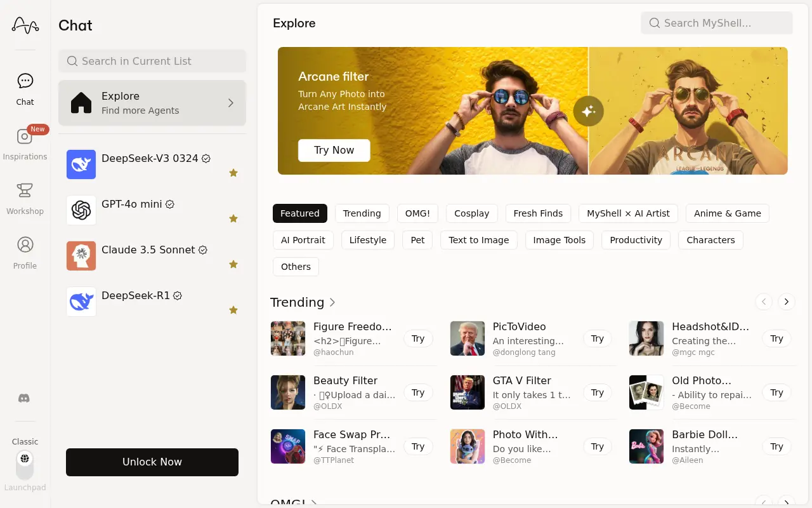Click the Explore home icon
The width and height of the screenshot is (812, 508).
pos(81,103)
